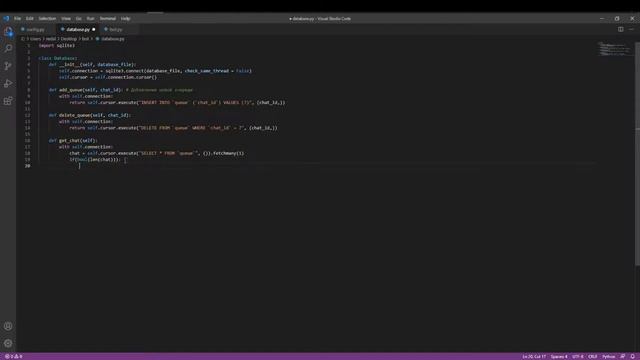Open the Run menu

tap(91, 18)
